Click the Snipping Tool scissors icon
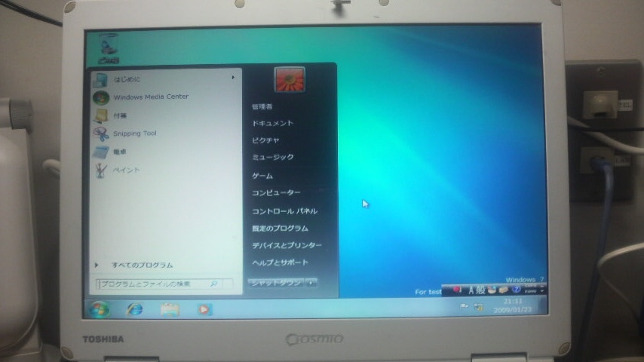 click(100, 133)
